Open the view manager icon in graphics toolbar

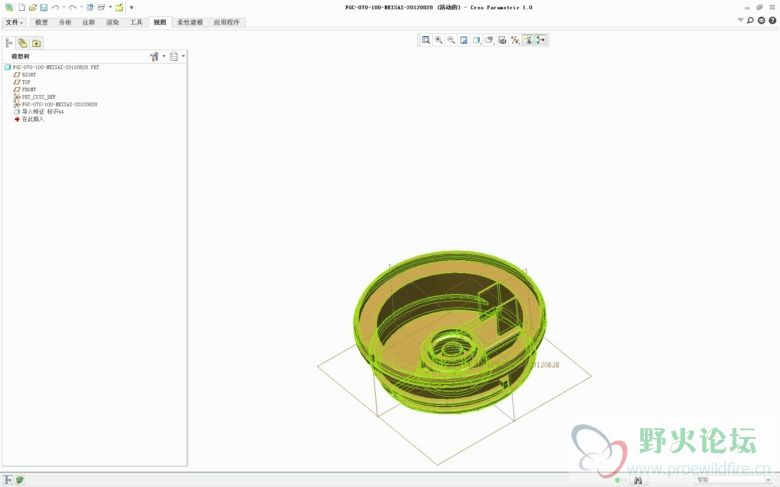[502, 40]
